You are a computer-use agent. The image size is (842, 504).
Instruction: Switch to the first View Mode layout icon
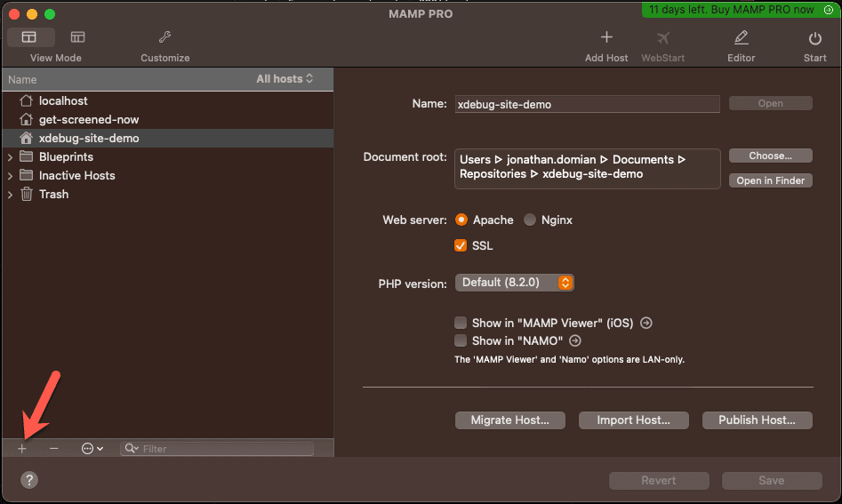[x=29, y=37]
